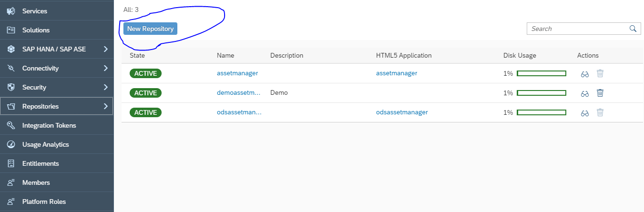The height and width of the screenshot is (212, 644).
Task: Click the glasses view icon for demoassetm repository
Action: point(585,93)
